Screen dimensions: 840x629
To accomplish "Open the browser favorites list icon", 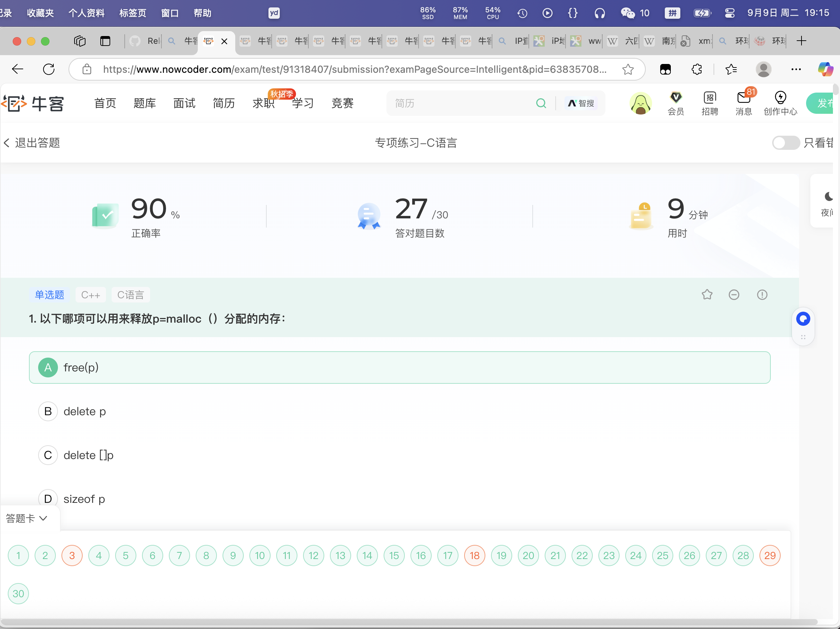I will pyautogui.click(x=731, y=69).
